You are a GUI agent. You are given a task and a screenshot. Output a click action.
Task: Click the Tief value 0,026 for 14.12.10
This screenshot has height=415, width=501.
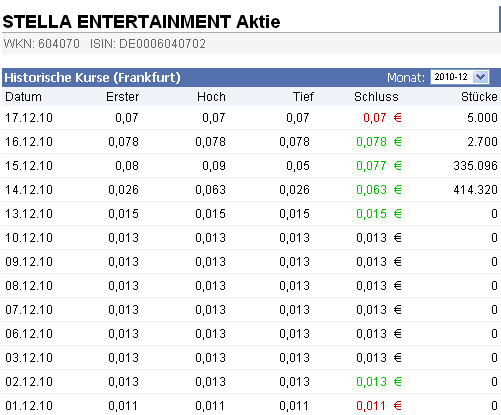point(295,190)
